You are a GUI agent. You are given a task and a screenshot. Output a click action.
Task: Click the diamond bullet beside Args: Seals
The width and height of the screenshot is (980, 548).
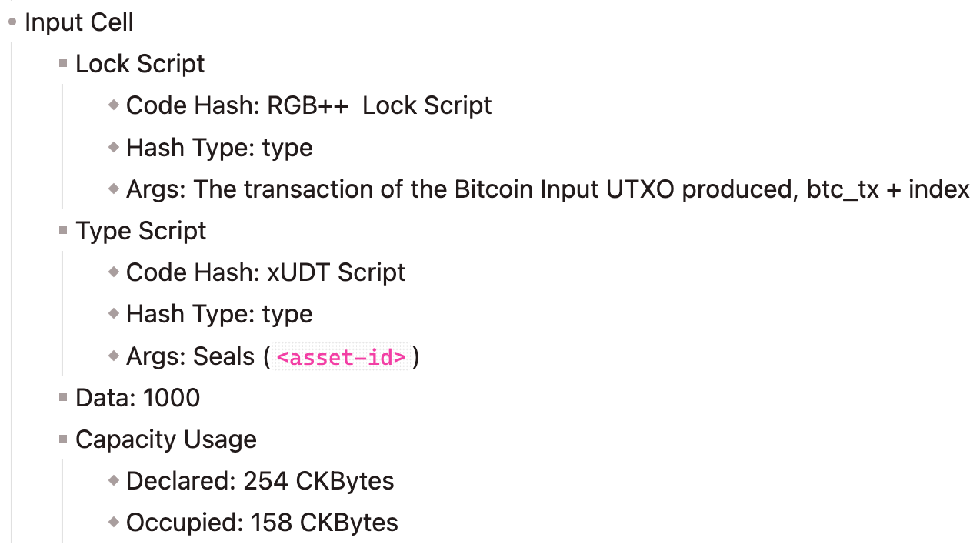point(114,356)
